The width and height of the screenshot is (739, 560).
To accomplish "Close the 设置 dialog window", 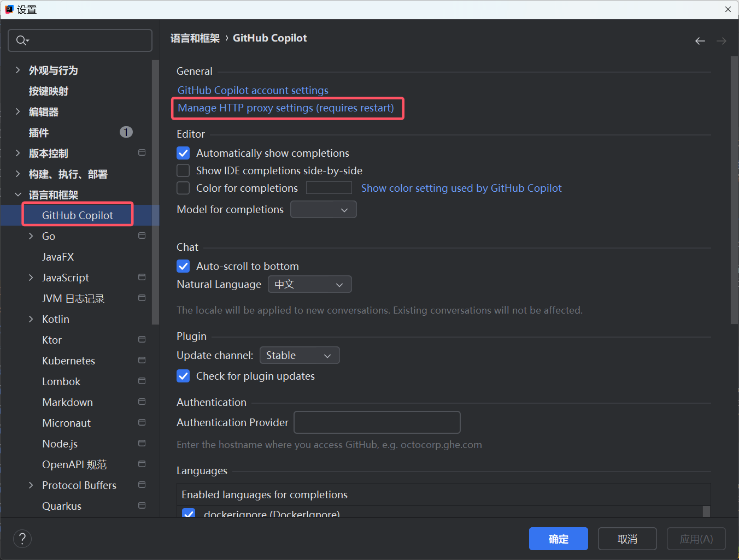I will click(728, 9).
